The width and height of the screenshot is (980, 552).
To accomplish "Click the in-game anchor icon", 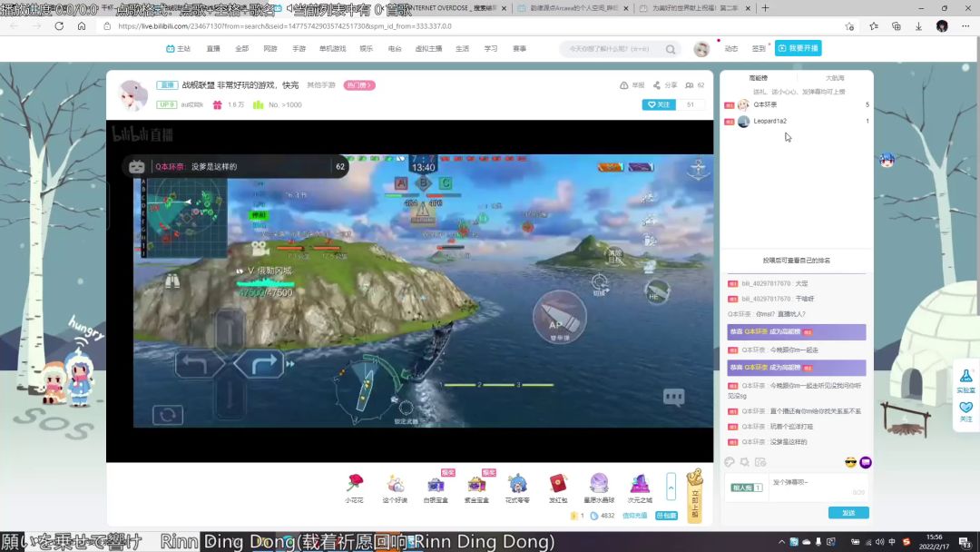I will pos(698,170).
